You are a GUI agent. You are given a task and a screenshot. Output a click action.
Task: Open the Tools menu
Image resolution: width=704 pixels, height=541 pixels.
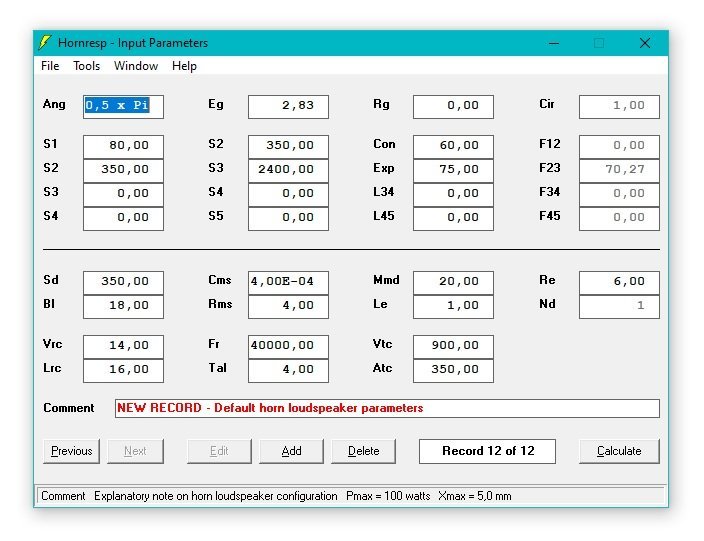(x=86, y=66)
